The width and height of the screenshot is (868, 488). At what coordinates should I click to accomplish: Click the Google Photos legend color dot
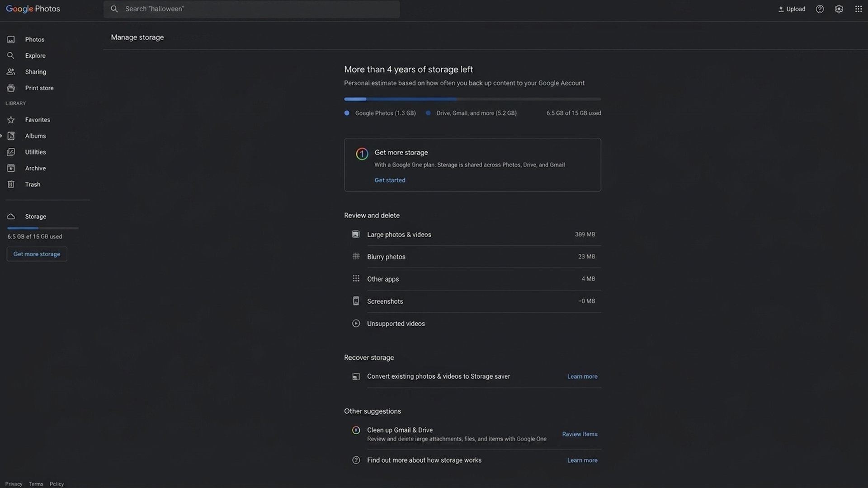pyautogui.click(x=347, y=113)
